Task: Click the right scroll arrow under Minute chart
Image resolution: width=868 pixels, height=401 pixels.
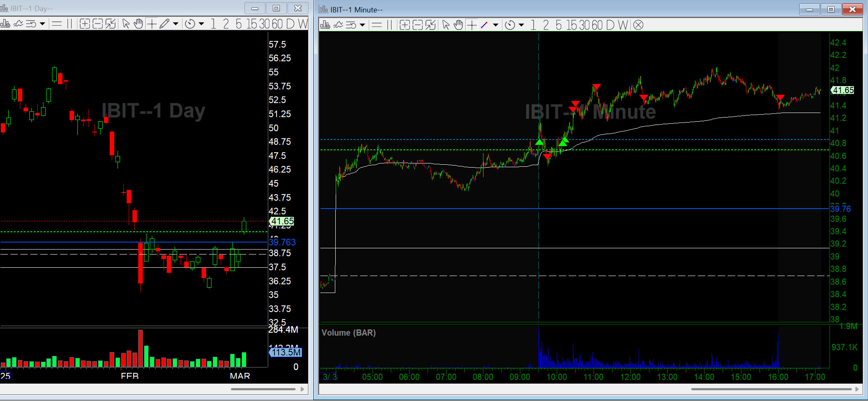Action: (857, 389)
